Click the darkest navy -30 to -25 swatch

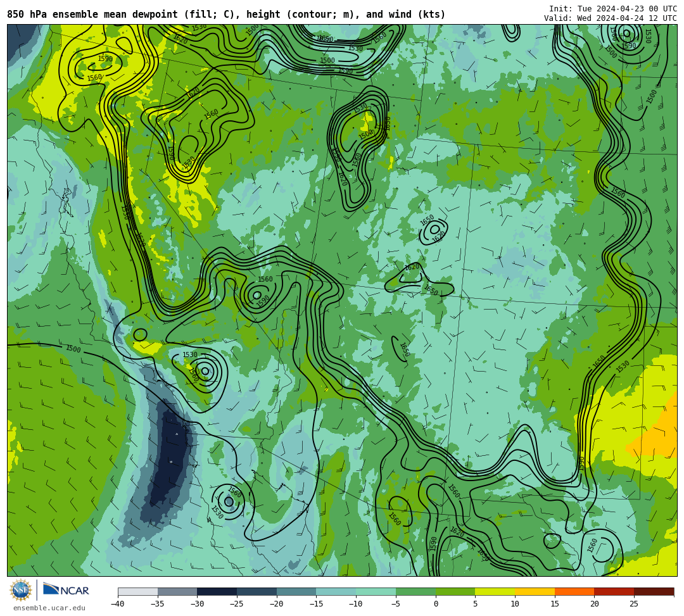point(217,591)
